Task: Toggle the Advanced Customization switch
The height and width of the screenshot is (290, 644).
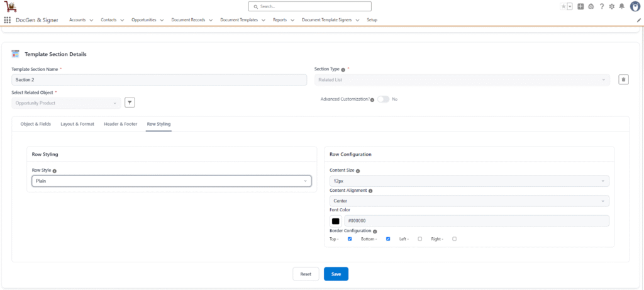Action: tap(383, 99)
